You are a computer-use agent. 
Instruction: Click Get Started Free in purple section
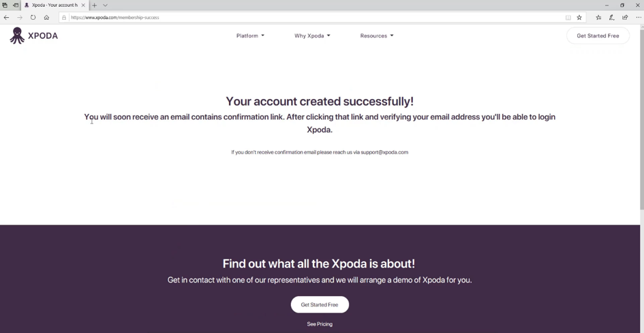pos(320,304)
